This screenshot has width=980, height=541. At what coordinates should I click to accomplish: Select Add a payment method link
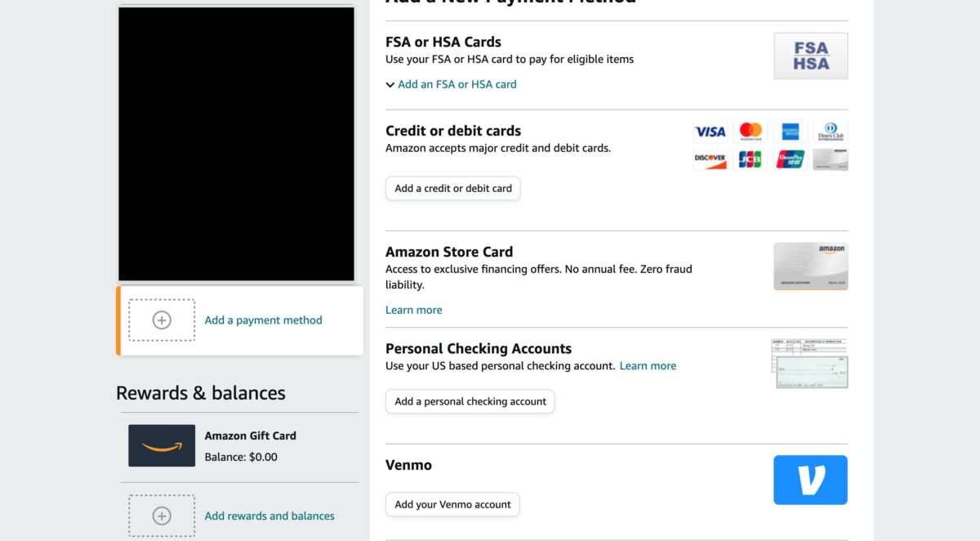point(263,320)
